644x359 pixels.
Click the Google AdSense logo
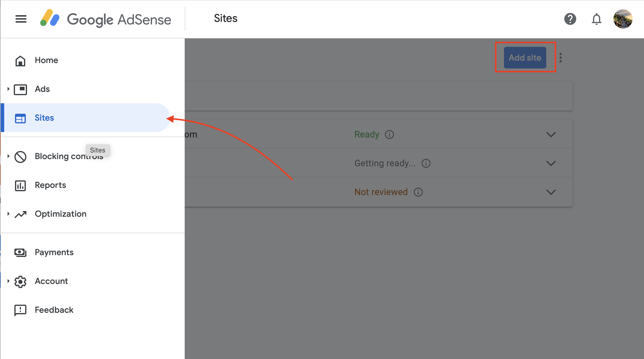(x=106, y=19)
